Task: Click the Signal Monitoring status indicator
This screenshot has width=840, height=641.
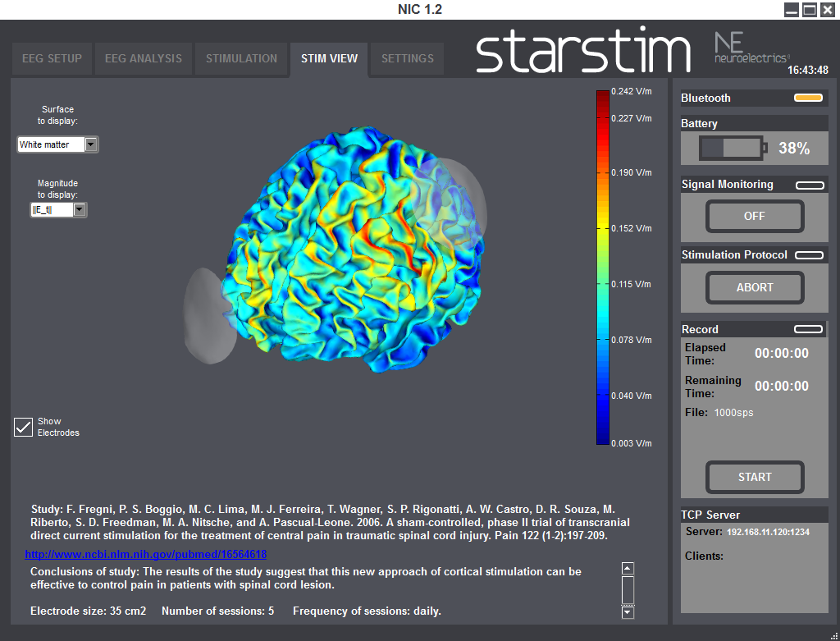Action: (x=810, y=185)
